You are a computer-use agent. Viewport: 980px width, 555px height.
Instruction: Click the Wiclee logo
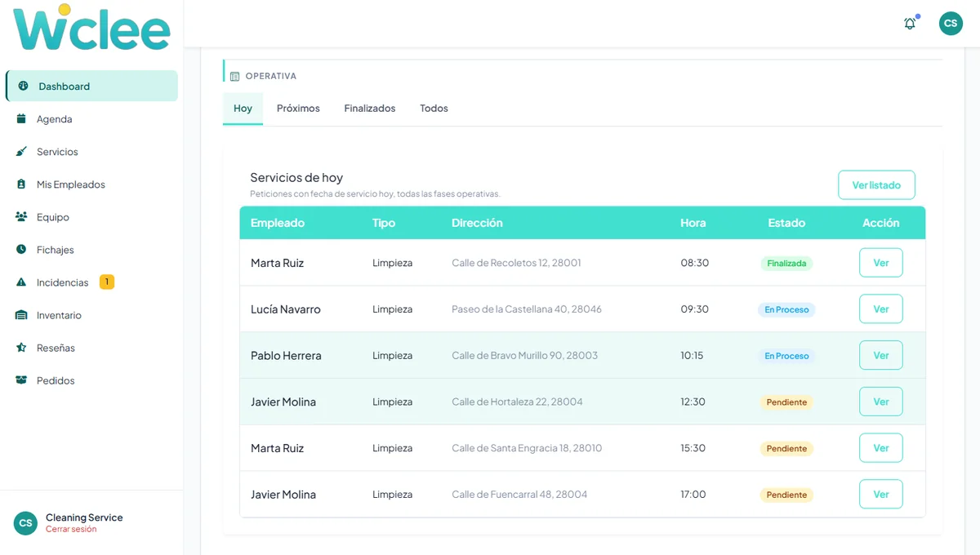(x=91, y=28)
